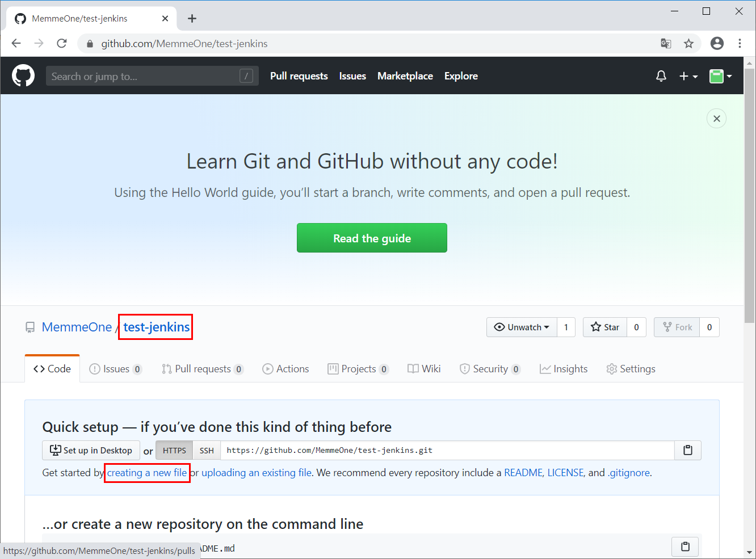756x559 pixels.
Task: Open Issues in top navigation
Action: (352, 76)
